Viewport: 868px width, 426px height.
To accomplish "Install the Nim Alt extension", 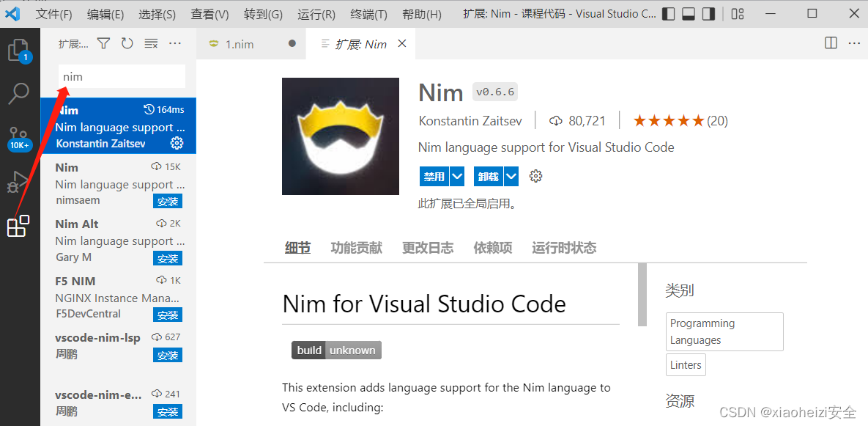I will 168,259.
